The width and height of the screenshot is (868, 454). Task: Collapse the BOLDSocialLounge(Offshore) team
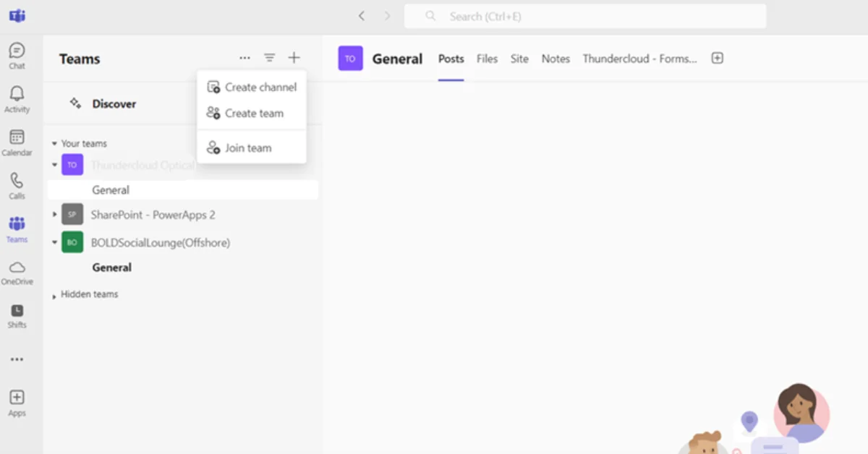click(x=54, y=243)
